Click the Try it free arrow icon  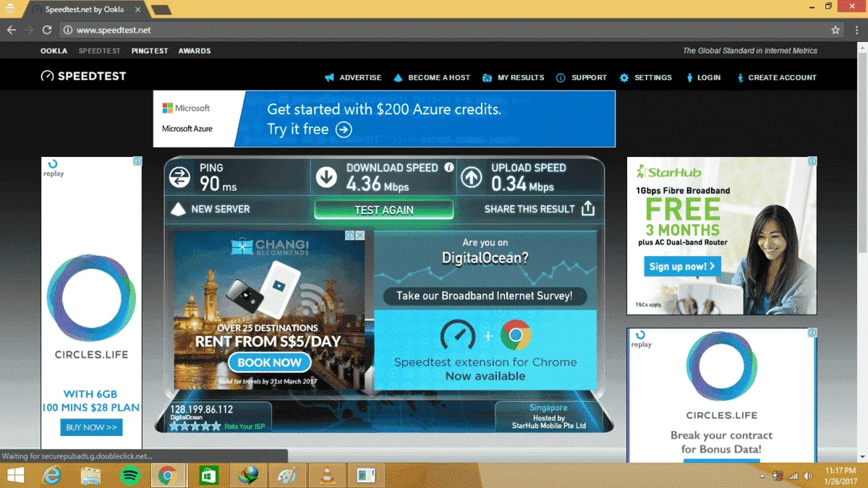click(x=344, y=129)
